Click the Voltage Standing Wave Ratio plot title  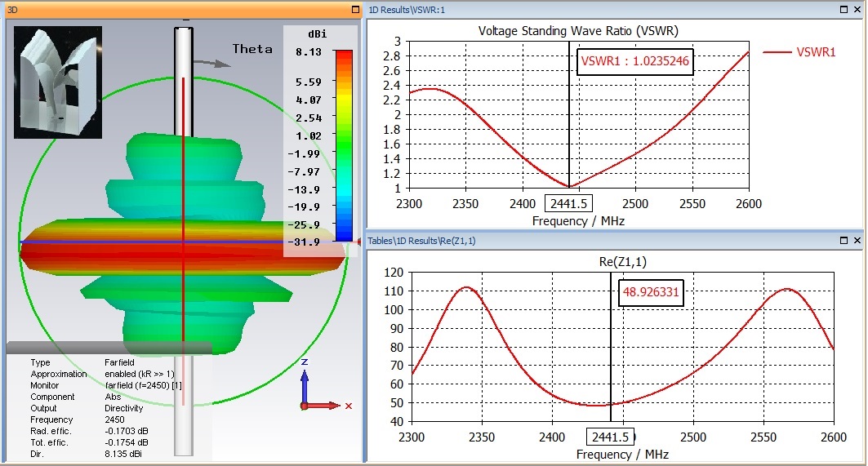578,31
